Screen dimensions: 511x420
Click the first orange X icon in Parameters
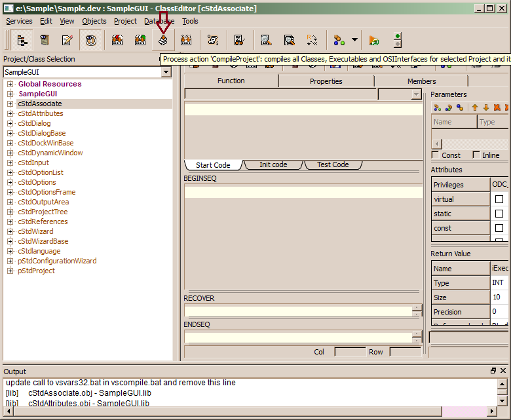pos(497,107)
